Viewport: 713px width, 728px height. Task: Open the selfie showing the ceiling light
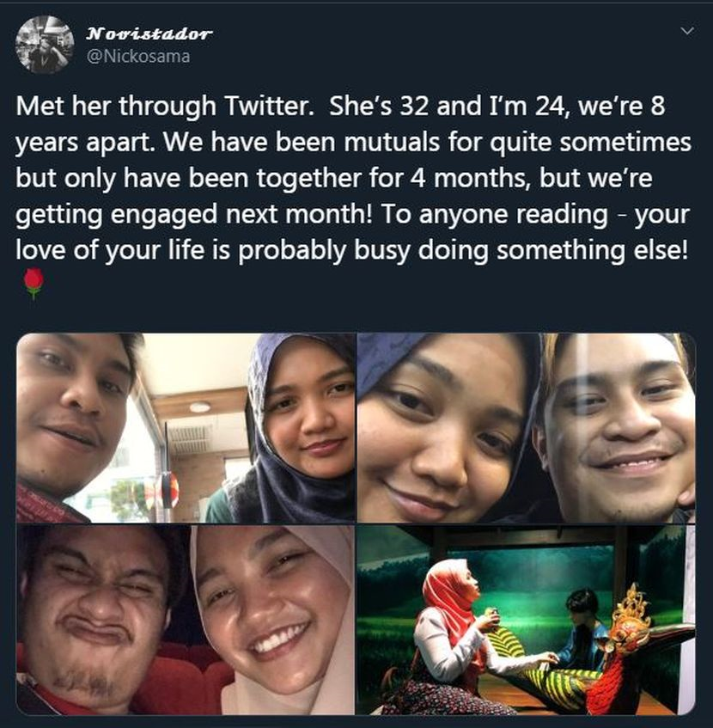coord(186,428)
